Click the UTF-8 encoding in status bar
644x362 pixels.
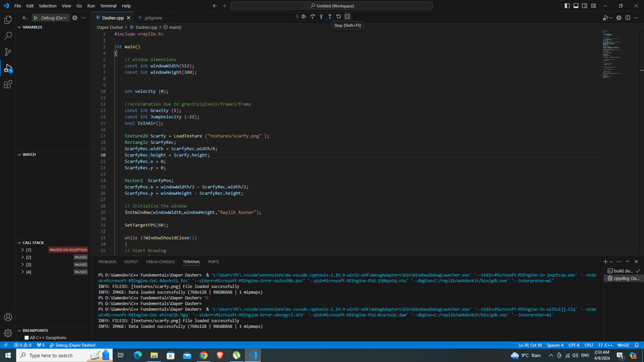point(574,345)
